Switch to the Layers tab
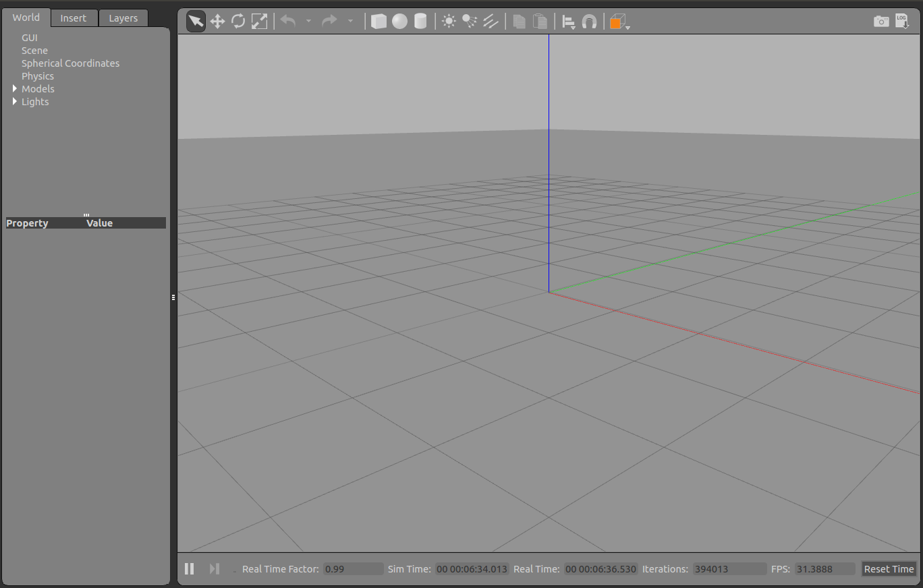The image size is (923, 588). click(x=123, y=18)
